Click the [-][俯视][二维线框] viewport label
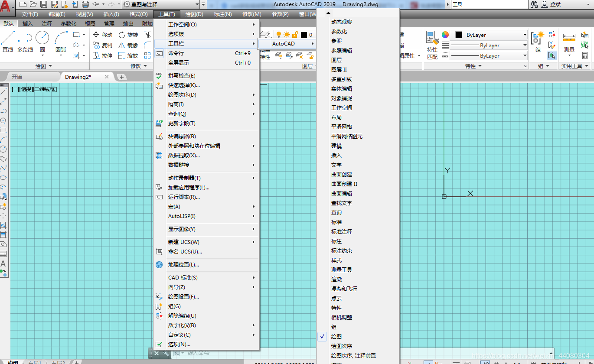The height and width of the screenshot is (364, 594). click(x=34, y=89)
